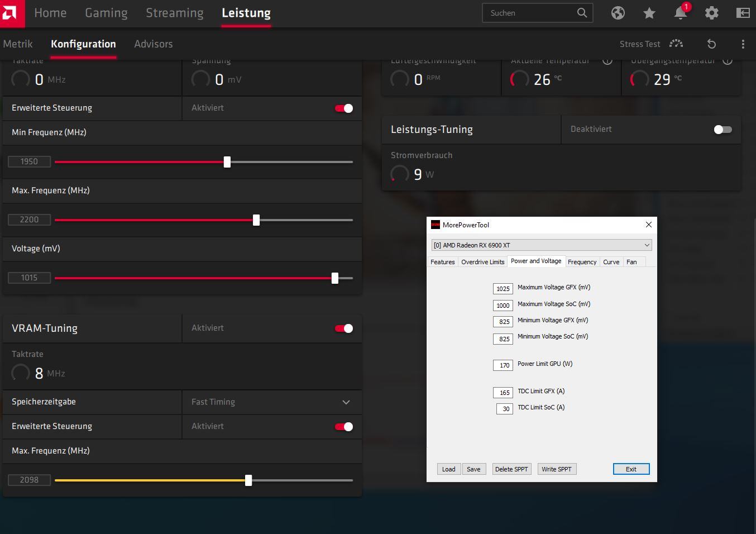This screenshot has height=534, width=756.
Task: Open Curve tab in MorePowerTool
Action: [x=611, y=262]
